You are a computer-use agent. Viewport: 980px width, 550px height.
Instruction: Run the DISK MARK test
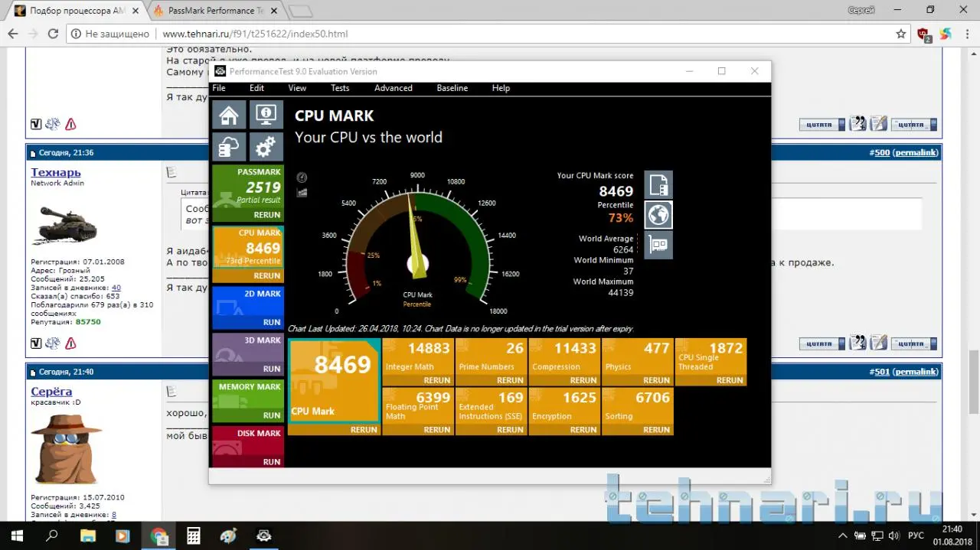pos(272,462)
